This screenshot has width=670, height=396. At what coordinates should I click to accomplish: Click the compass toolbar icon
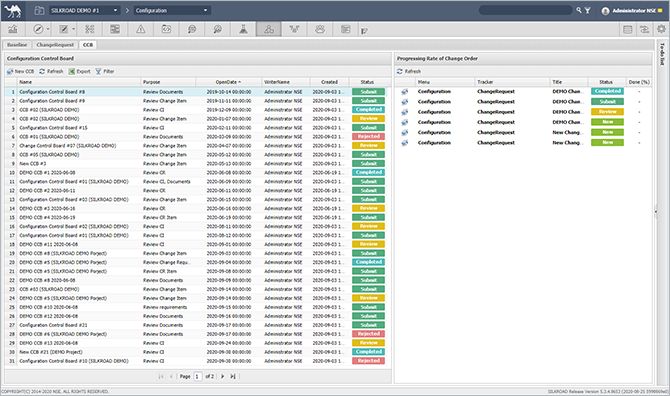38,29
